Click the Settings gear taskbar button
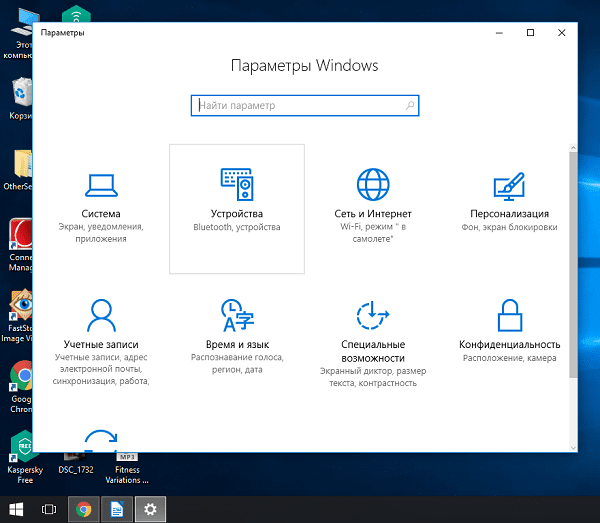The width and height of the screenshot is (600, 523). [151, 509]
